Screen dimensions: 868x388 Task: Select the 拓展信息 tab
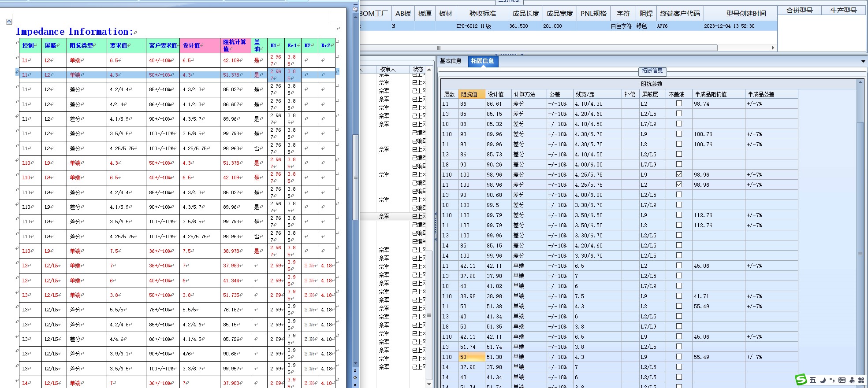click(482, 61)
